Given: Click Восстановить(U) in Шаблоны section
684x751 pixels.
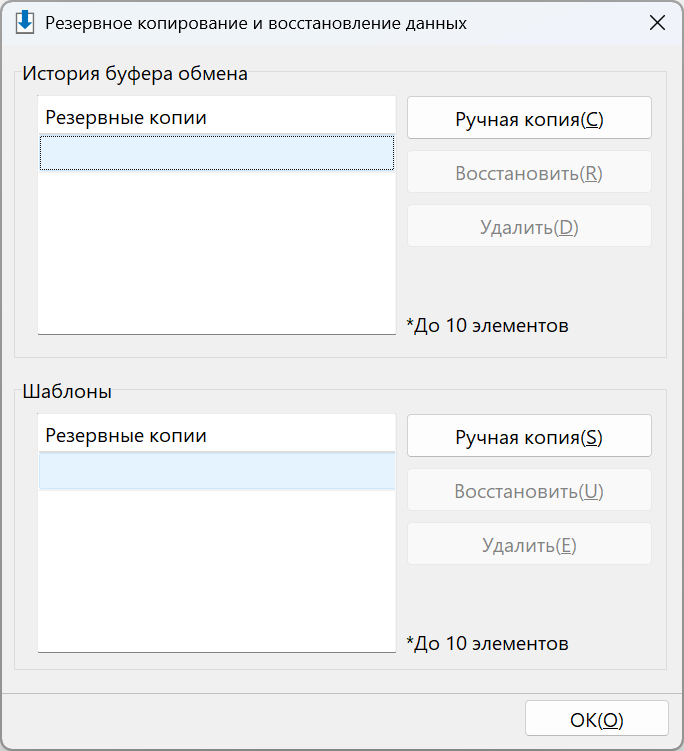Looking at the screenshot, I should click(x=529, y=490).
